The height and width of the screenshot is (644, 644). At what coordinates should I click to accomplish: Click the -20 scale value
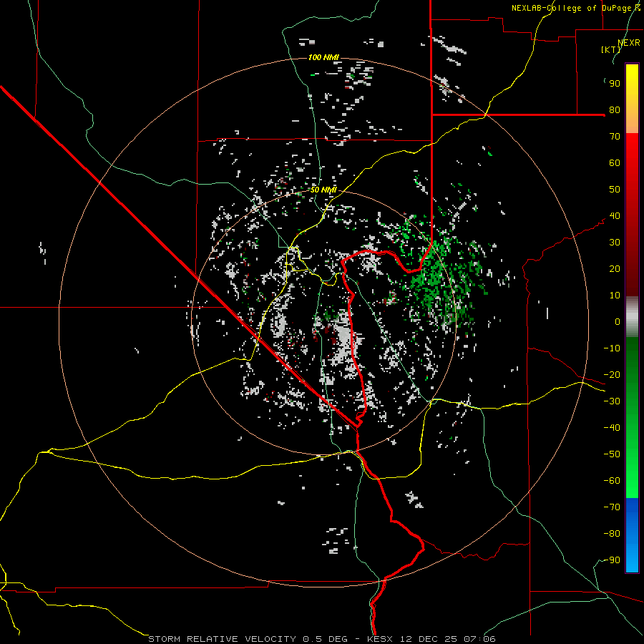point(612,375)
